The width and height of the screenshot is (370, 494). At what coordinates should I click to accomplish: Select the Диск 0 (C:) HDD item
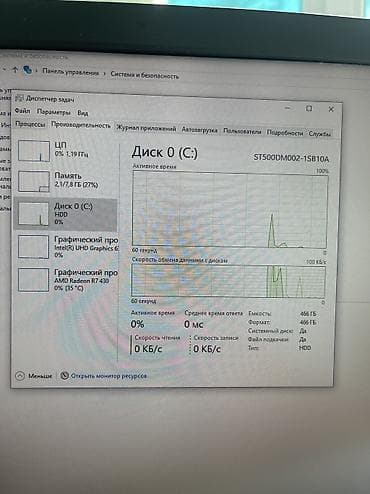pos(66,214)
